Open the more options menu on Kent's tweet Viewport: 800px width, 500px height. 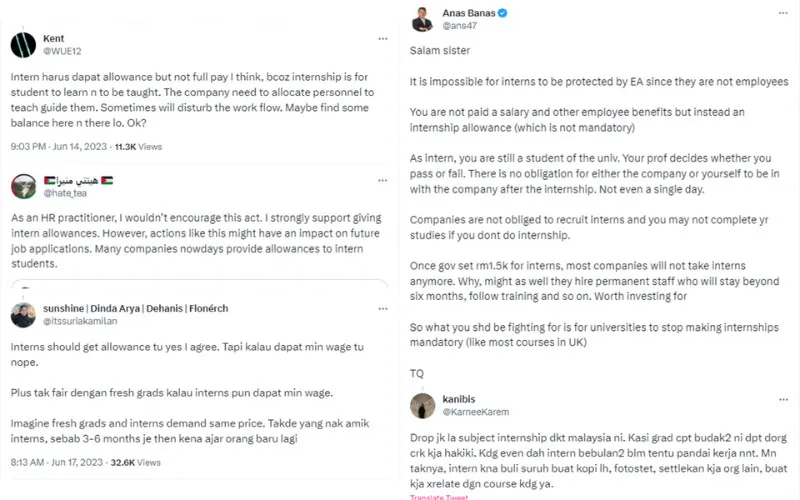tap(383, 39)
